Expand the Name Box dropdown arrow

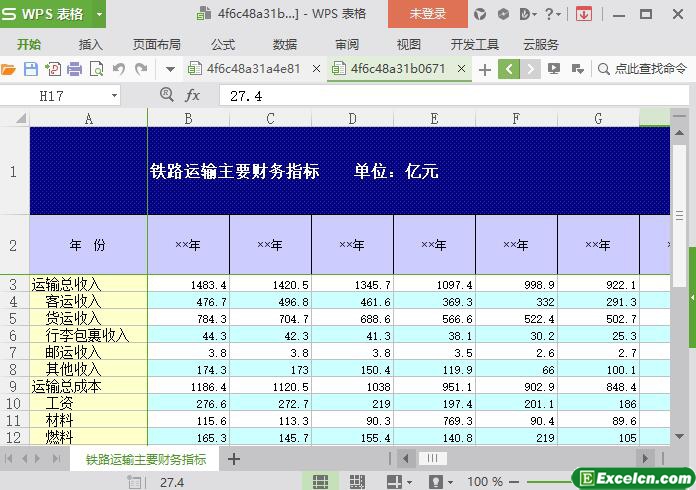tap(114, 95)
